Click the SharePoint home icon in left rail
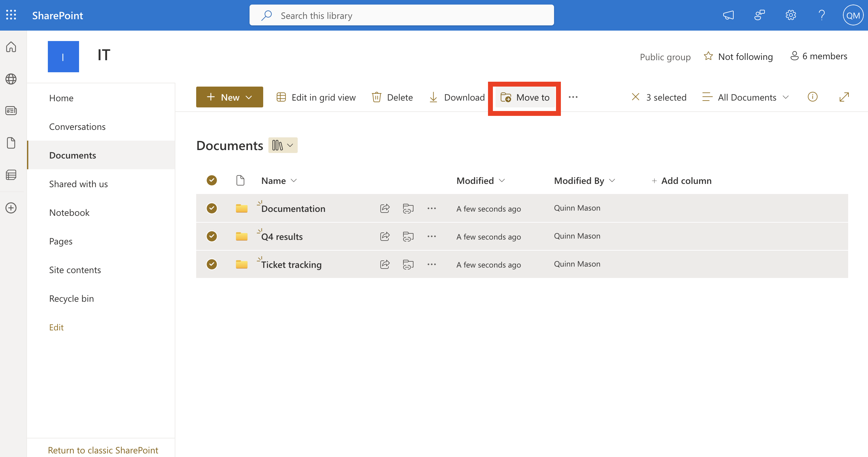 click(x=11, y=47)
